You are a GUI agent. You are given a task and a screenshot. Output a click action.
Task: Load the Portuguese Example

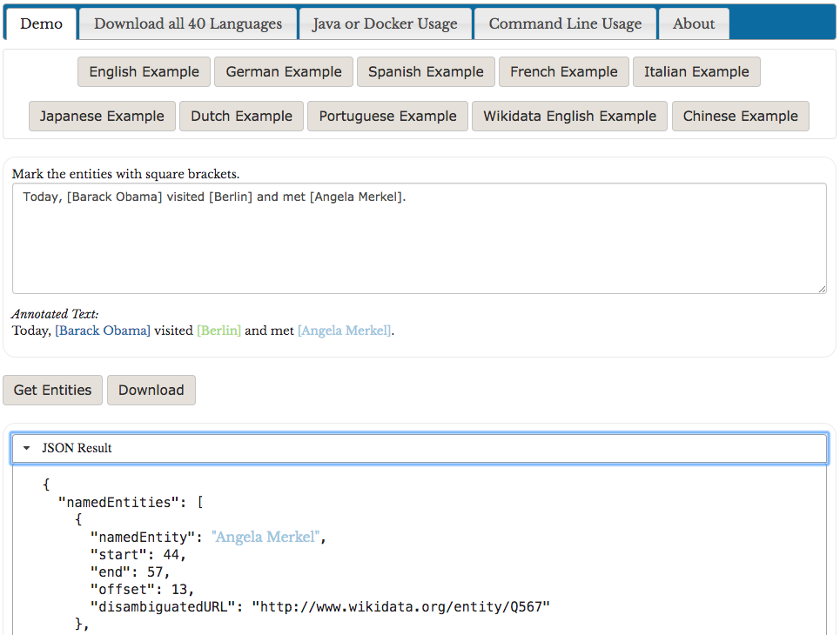388,117
